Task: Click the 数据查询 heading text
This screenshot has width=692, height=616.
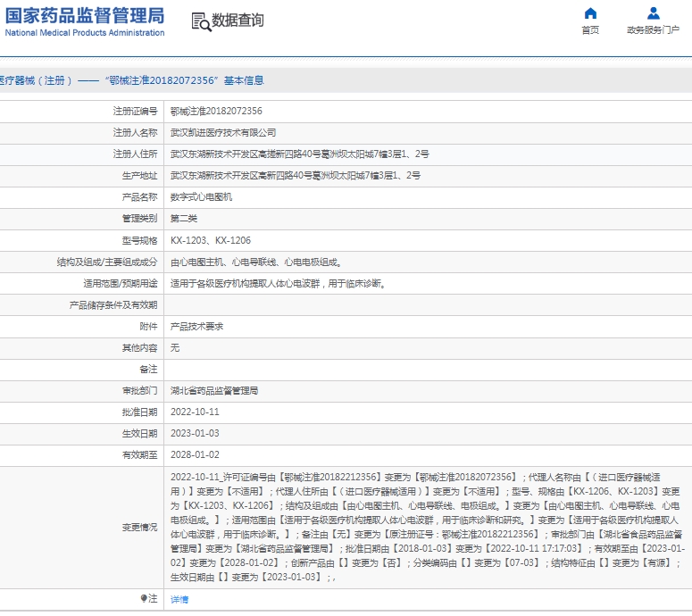Action: 238,21
